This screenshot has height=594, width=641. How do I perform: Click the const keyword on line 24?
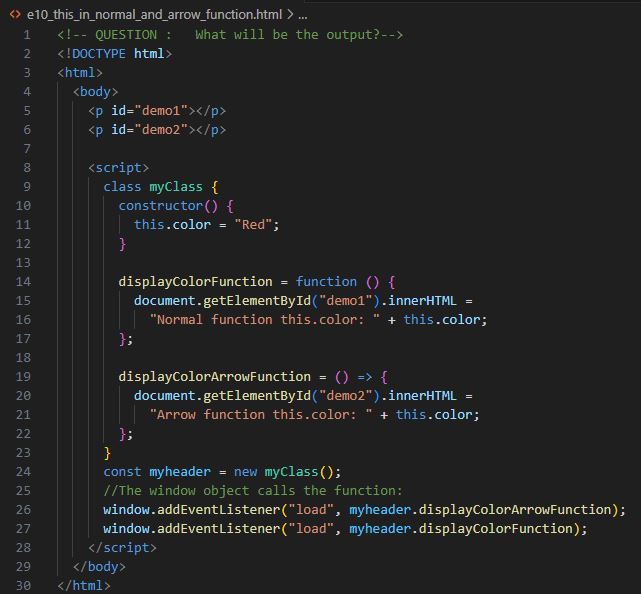(x=122, y=472)
